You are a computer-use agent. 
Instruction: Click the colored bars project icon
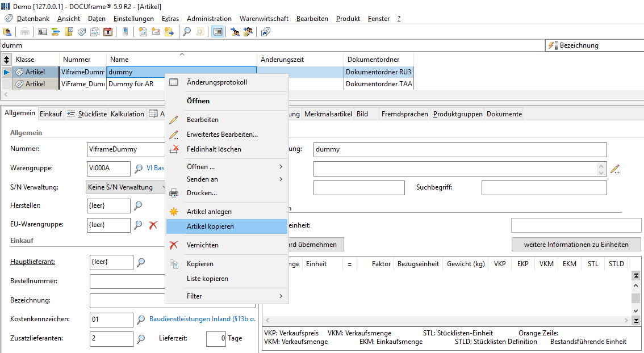pyautogui.click(x=56, y=32)
